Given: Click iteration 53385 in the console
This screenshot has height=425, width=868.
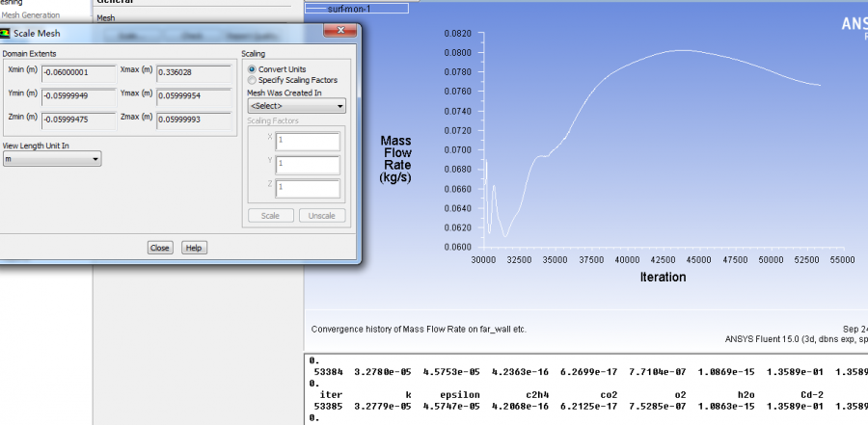Looking at the screenshot, I should pos(328,406).
